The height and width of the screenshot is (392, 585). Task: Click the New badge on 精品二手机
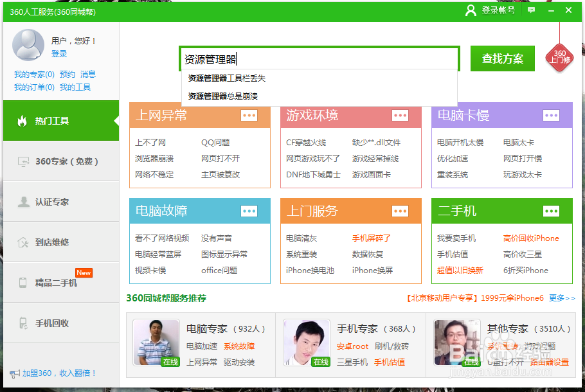tap(84, 272)
